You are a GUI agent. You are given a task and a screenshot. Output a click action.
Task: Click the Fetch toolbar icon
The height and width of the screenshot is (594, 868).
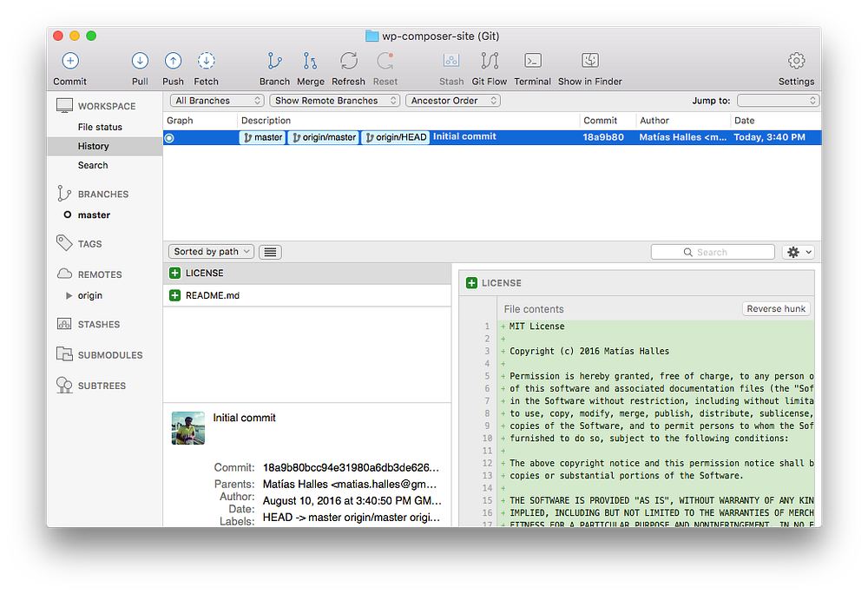[207, 61]
